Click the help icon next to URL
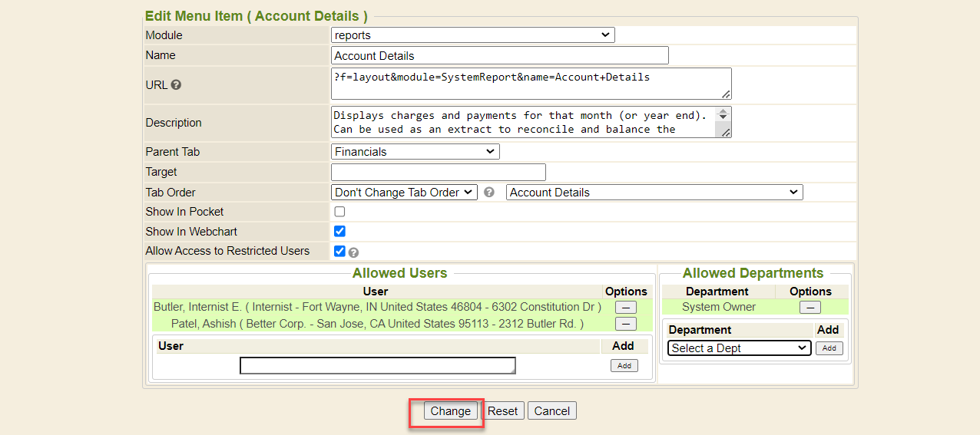This screenshot has width=980, height=435. pyautogui.click(x=176, y=85)
